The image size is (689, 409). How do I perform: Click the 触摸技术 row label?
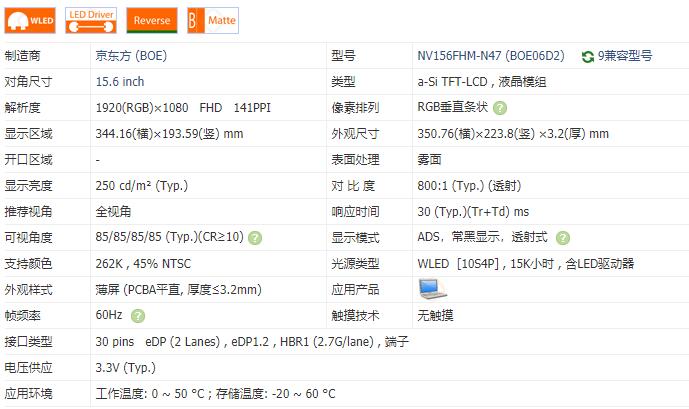[x=355, y=315]
